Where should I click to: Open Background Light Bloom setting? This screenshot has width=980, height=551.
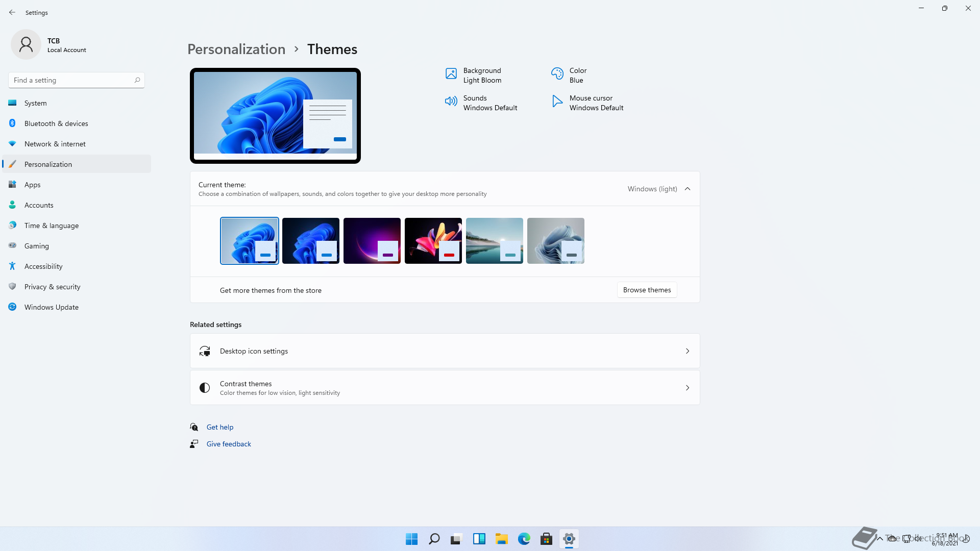click(x=474, y=76)
